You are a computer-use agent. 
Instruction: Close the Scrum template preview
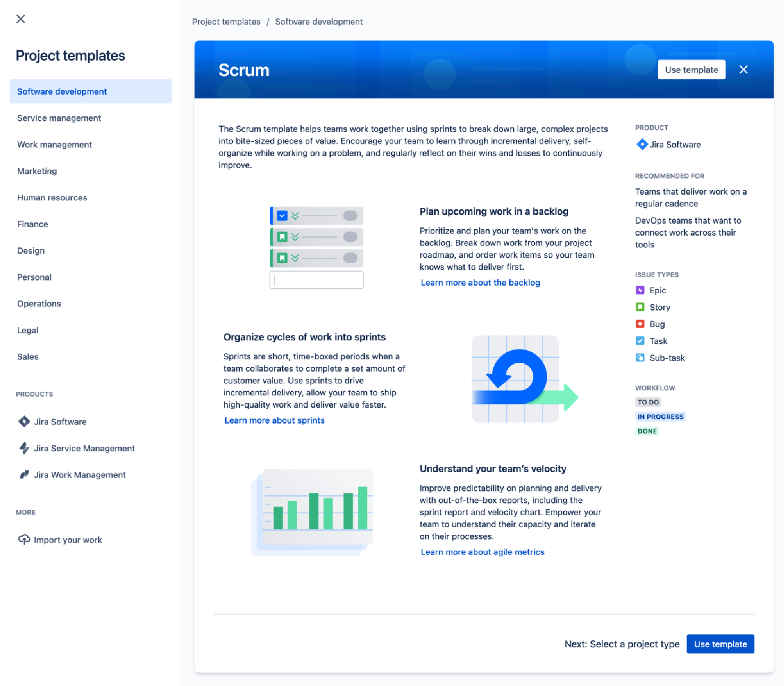pyautogui.click(x=743, y=69)
